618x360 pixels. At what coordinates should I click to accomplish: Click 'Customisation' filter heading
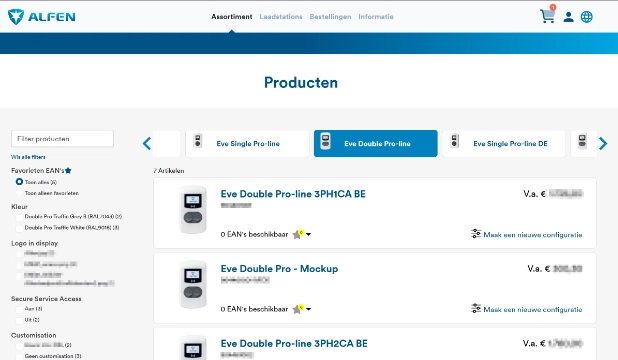pyautogui.click(x=34, y=335)
